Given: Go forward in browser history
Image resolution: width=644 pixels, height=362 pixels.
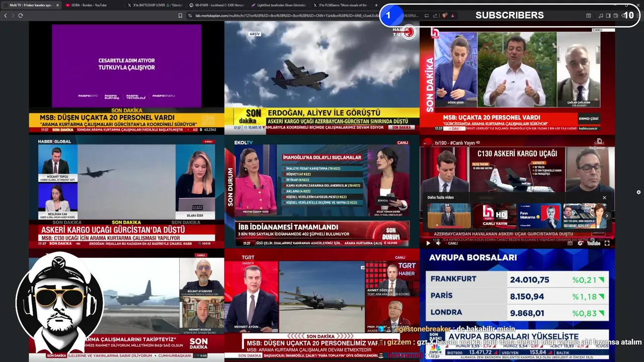Looking at the screenshot, I should pos(13,16).
